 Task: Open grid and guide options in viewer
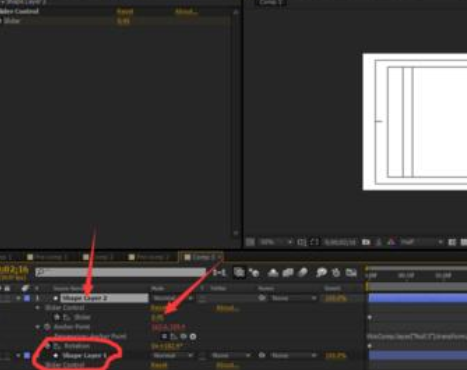302,242
